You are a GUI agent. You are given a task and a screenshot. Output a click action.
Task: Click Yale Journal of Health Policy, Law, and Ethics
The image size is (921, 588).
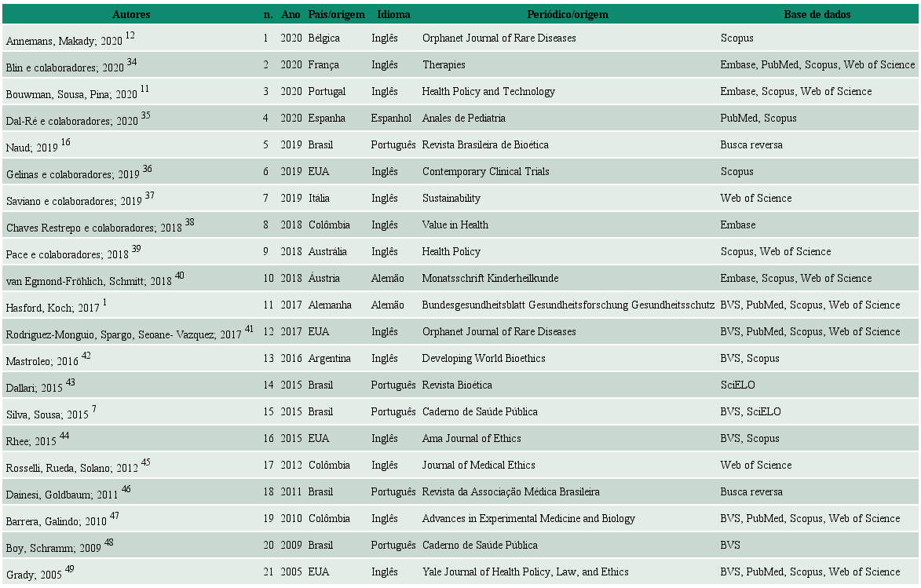[524, 572]
